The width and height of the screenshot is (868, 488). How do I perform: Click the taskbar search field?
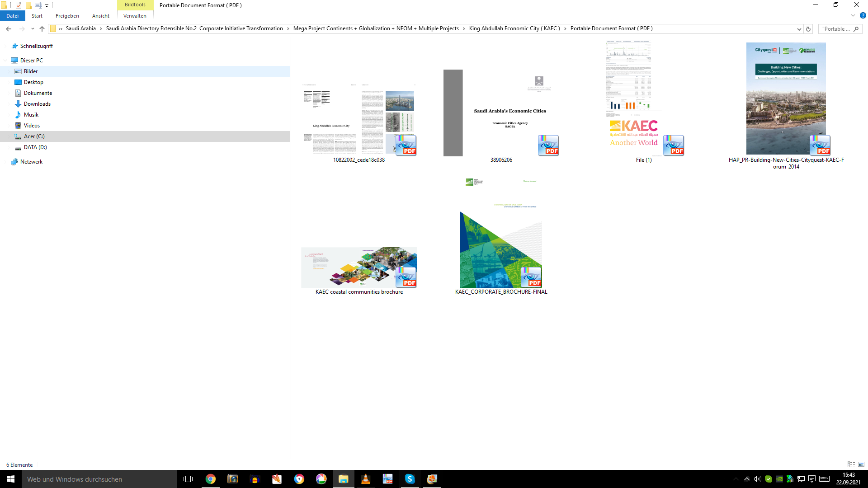99,479
